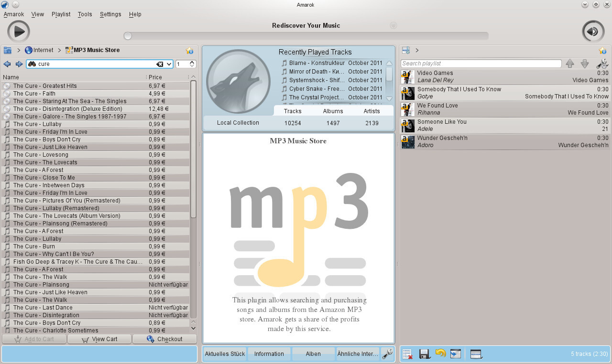612x364 pixels.
Task: Open the Playlist menu
Action: pyautogui.click(x=61, y=14)
